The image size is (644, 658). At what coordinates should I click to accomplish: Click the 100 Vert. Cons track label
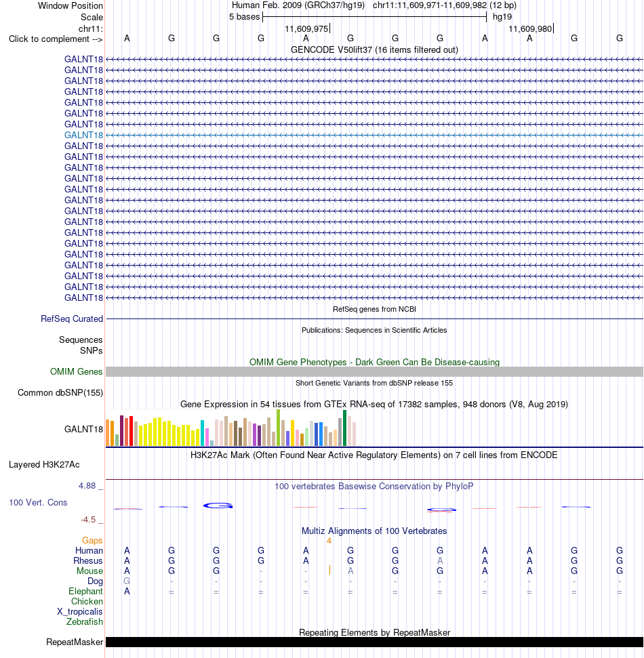click(x=38, y=502)
